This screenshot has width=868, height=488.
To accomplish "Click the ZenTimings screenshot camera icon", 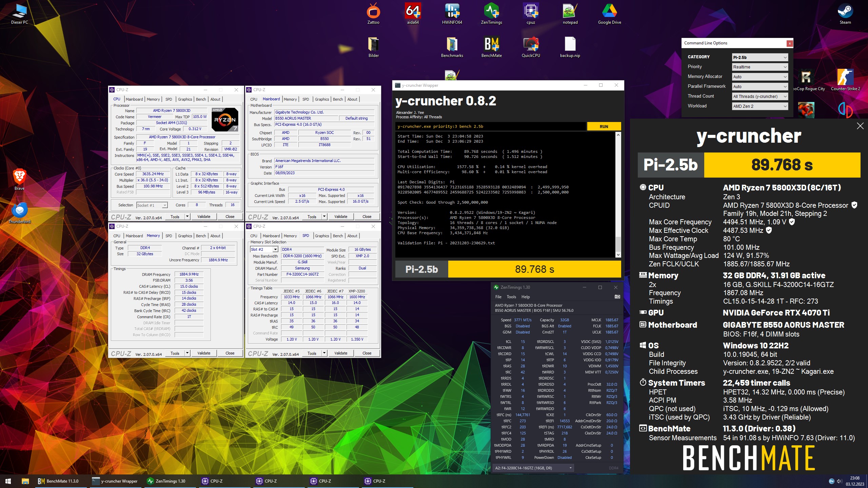I will pos(617,297).
